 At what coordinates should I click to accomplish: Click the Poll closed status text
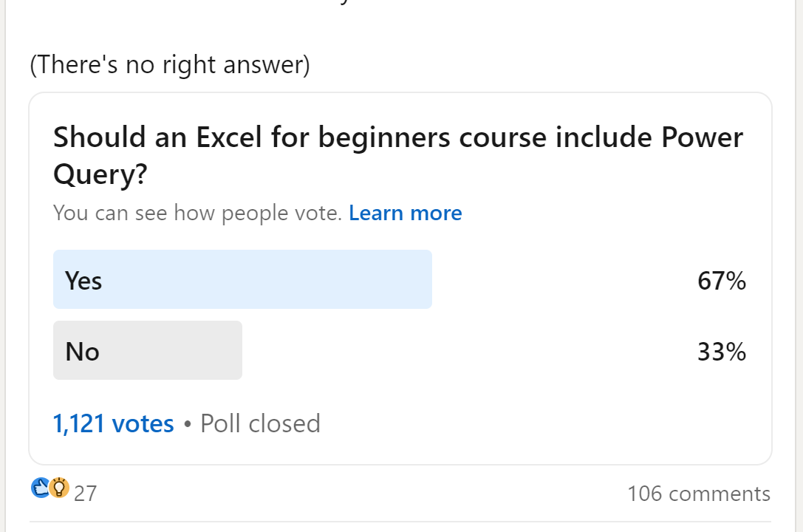coord(260,424)
